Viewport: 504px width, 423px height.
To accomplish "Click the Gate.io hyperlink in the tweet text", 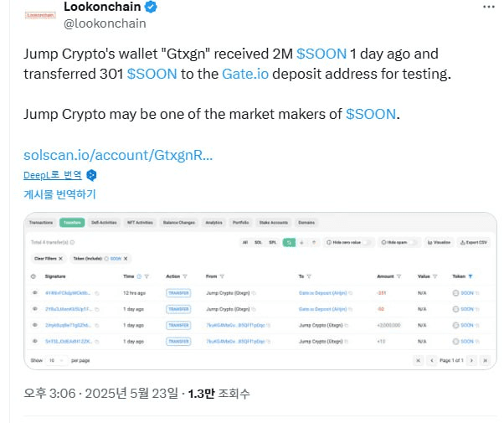I will [x=245, y=74].
